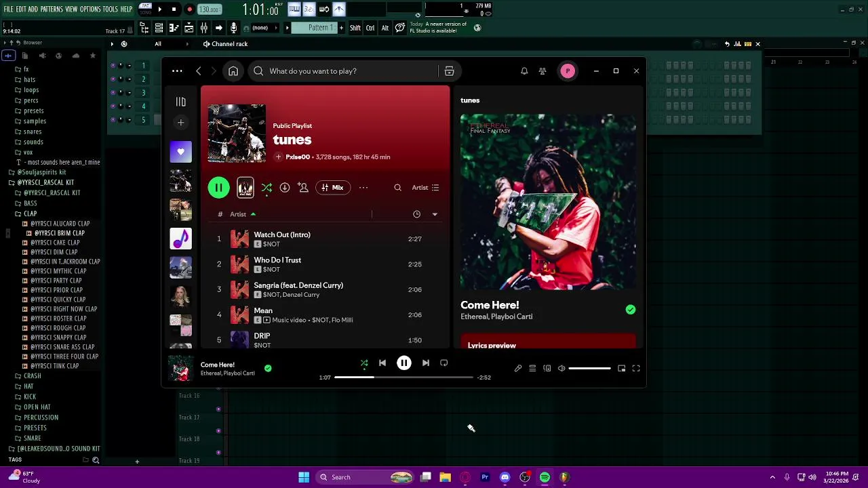
Task: Open the play queue icon
Action: 532,369
